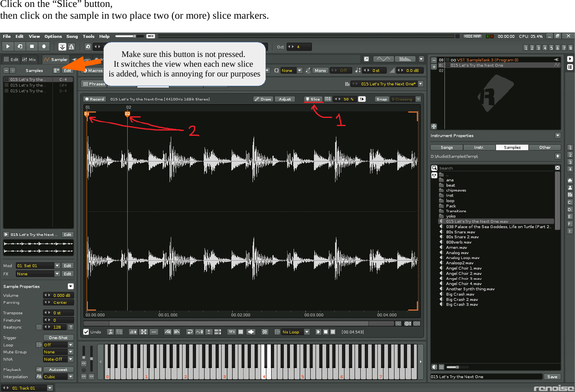Cut the selection with the scissors icon
575x392 pixels.
click(x=110, y=332)
